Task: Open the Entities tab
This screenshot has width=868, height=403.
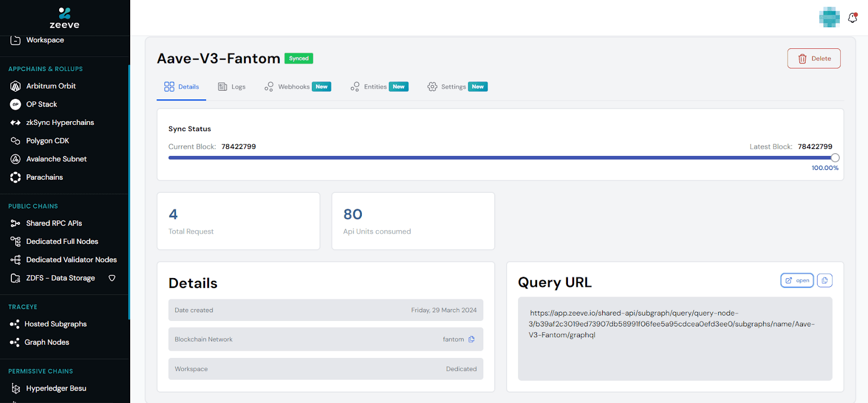Action: [379, 87]
